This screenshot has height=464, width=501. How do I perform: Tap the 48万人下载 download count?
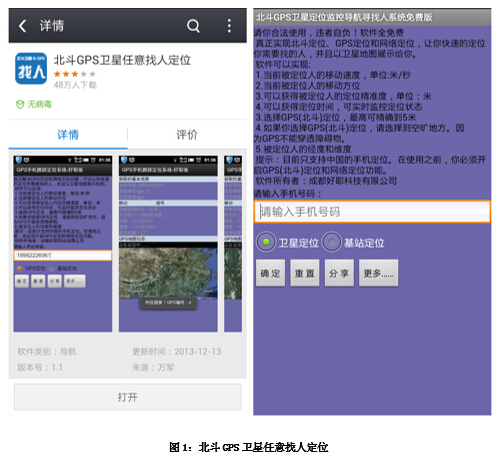75,85
